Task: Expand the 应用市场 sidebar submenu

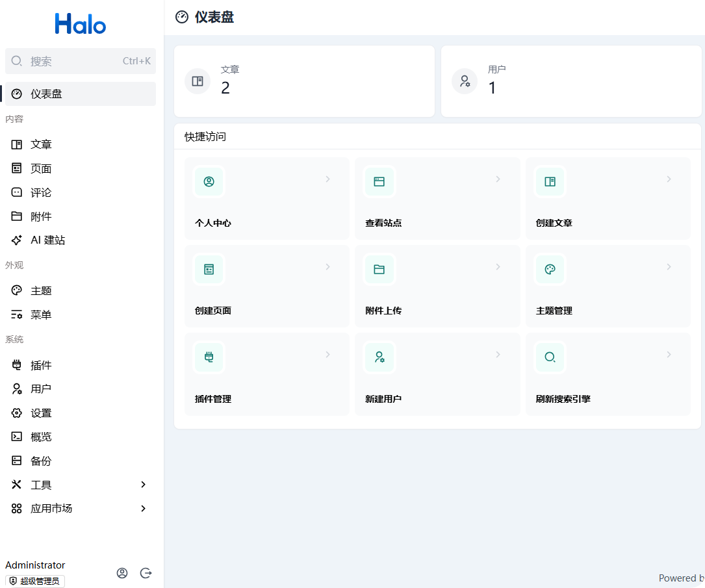Action: (x=144, y=509)
